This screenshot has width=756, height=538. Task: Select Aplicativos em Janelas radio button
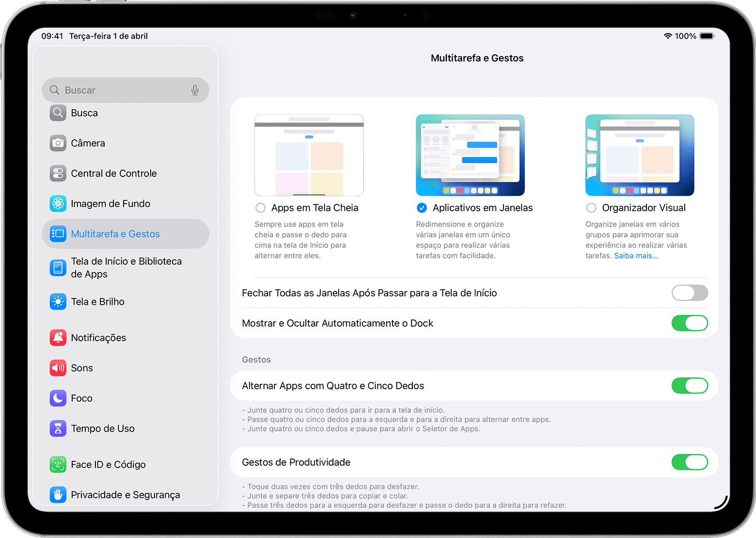[422, 208]
